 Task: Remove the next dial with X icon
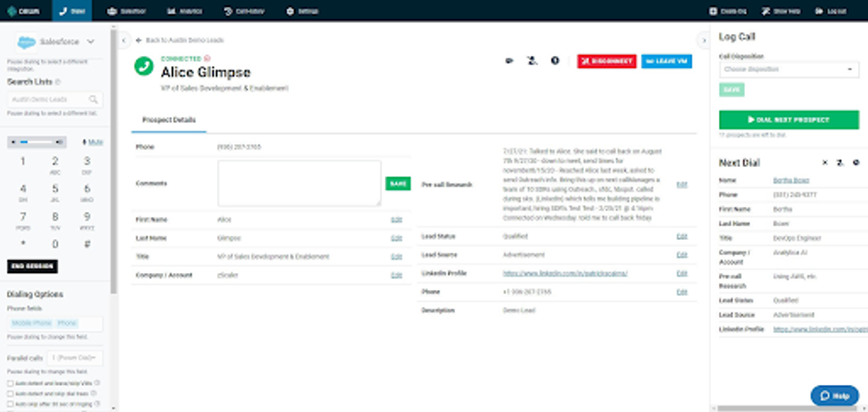coord(824,163)
